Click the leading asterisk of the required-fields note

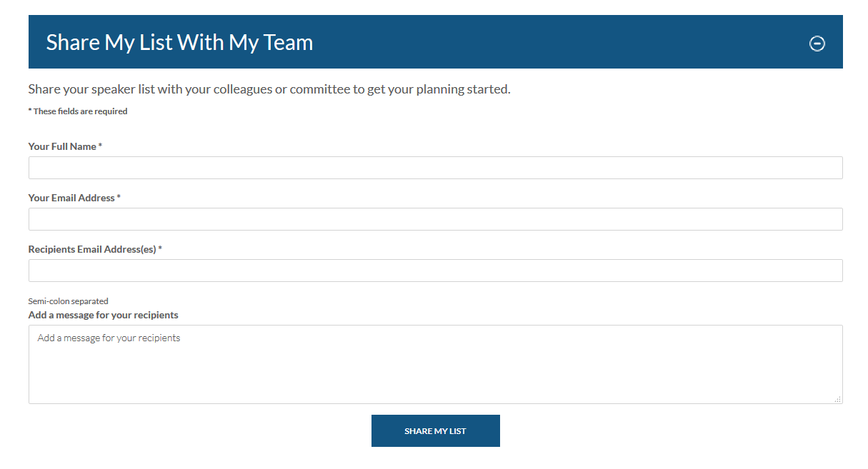coord(30,111)
